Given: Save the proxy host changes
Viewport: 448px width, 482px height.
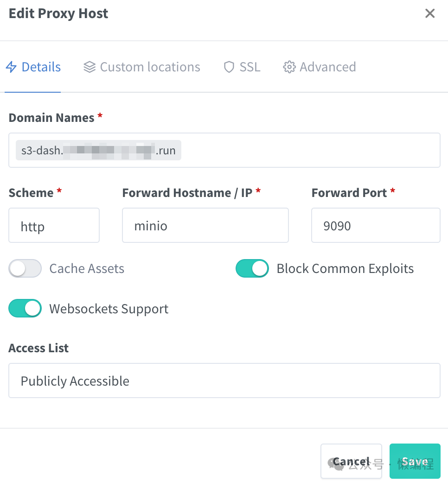Looking at the screenshot, I should pos(415,461).
